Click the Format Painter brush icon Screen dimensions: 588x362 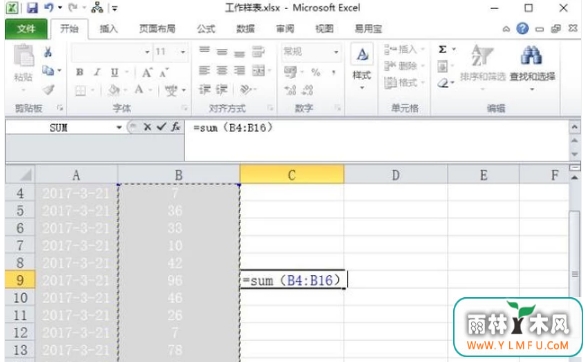(48, 90)
